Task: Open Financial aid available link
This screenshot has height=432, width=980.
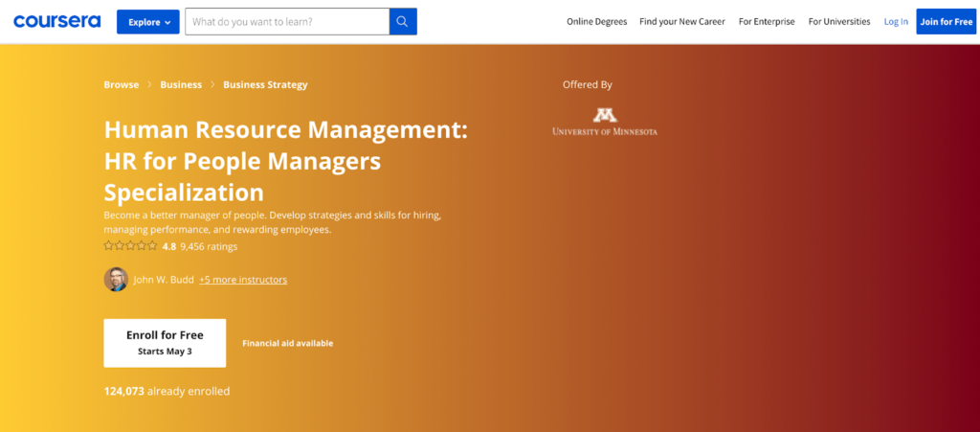Action: (x=287, y=343)
